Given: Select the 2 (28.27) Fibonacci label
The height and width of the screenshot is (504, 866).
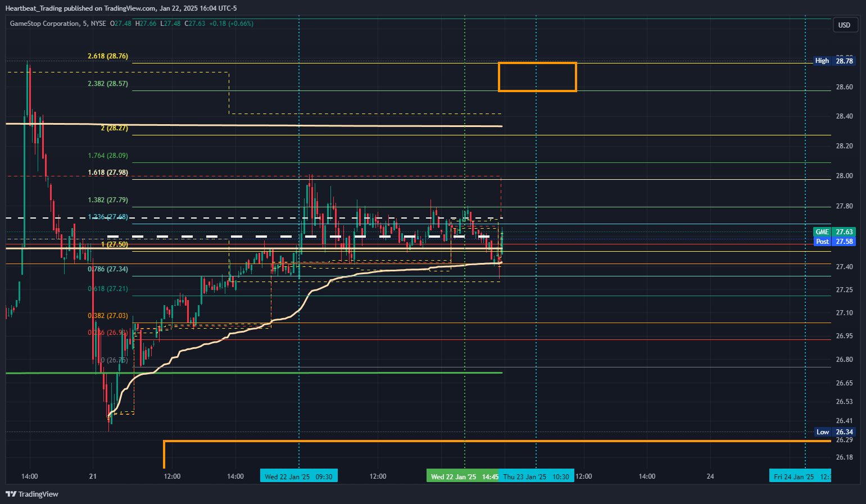Looking at the screenshot, I should [x=115, y=128].
